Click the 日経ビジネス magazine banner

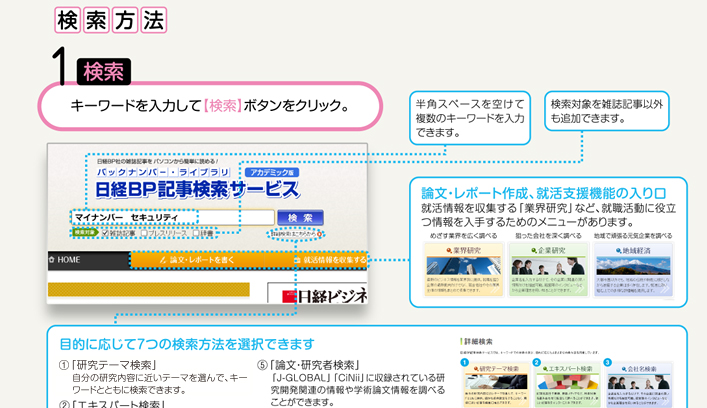pos(317,293)
